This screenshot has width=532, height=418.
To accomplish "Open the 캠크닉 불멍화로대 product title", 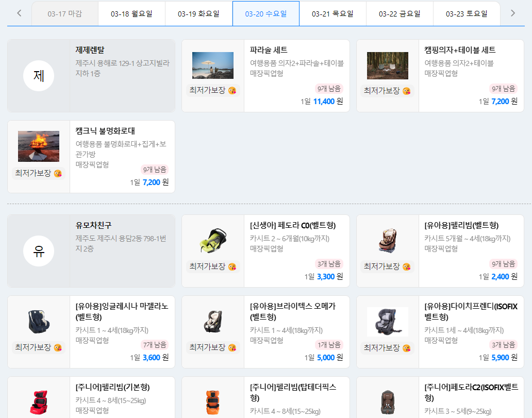I will 105,131.
